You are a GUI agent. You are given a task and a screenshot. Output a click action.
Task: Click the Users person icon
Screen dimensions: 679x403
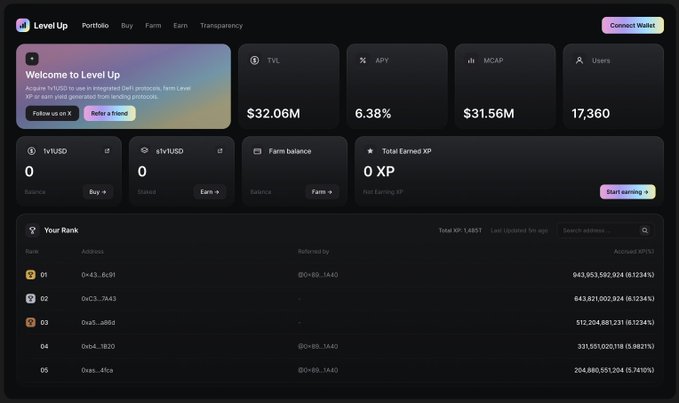pyautogui.click(x=579, y=60)
